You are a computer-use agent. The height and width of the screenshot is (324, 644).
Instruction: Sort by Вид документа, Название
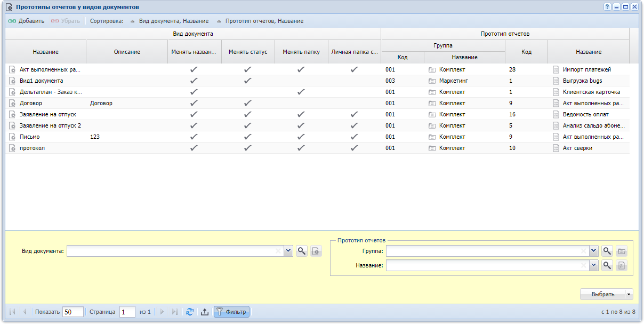[x=170, y=21]
